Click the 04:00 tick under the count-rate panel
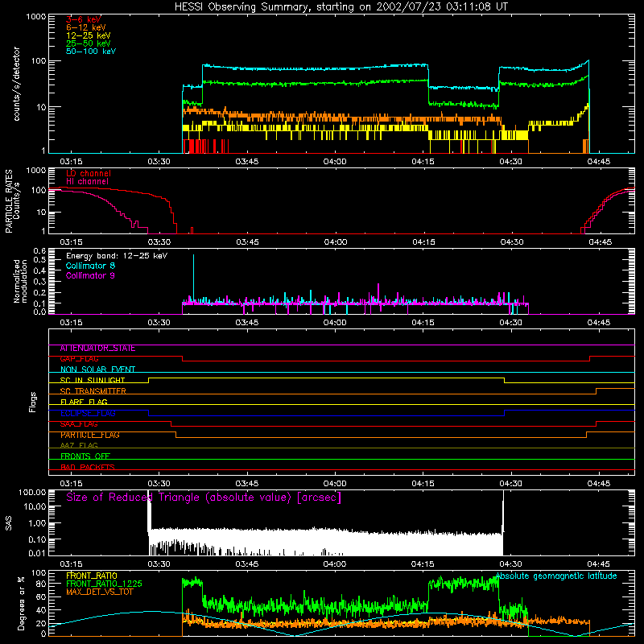Viewport: 644px width, 644px height. point(335,162)
